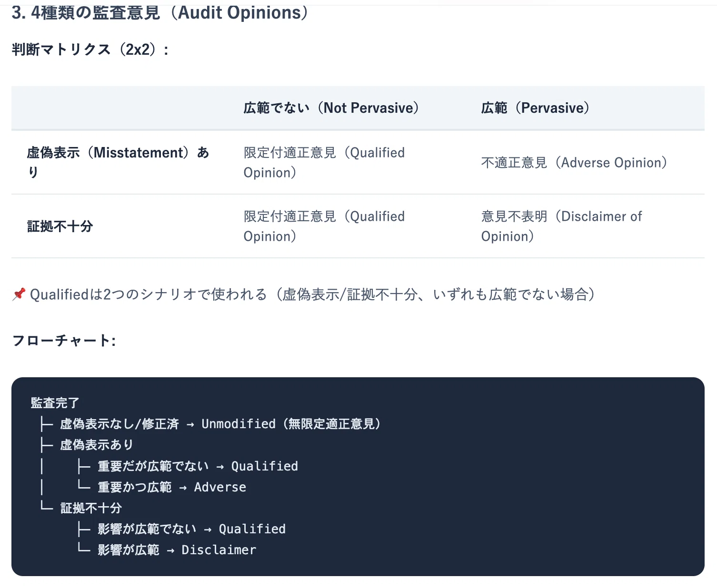
Task: Click the "意見不表明 (Disclaimer of Opinion)" cell
Action: coord(561,226)
